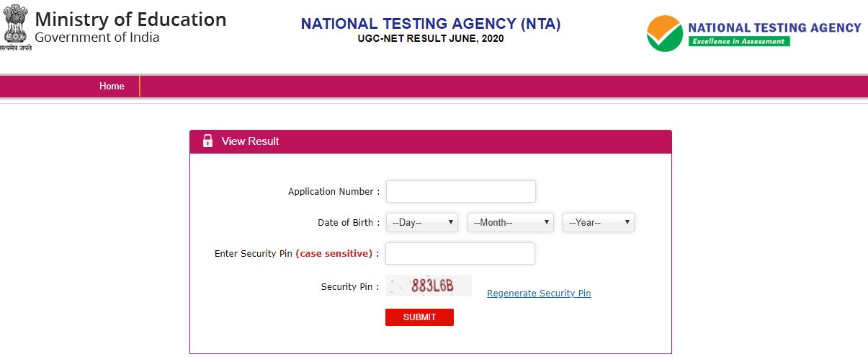Click the Ministry of Education heading text
868x357 pixels.
coord(130,19)
